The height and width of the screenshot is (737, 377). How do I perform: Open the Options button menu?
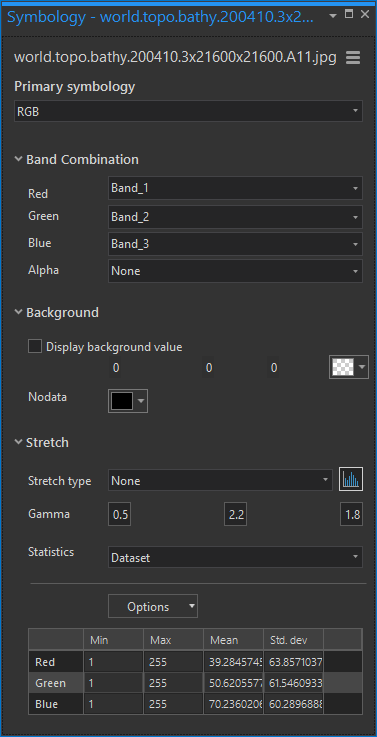pyautogui.click(x=153, y=606)
